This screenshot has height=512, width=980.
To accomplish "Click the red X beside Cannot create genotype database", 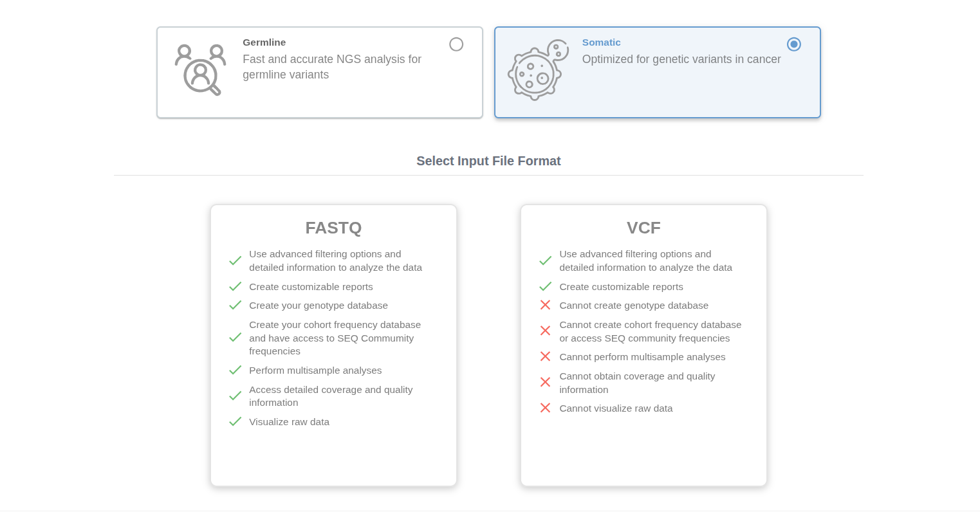I will coord(546,305).
